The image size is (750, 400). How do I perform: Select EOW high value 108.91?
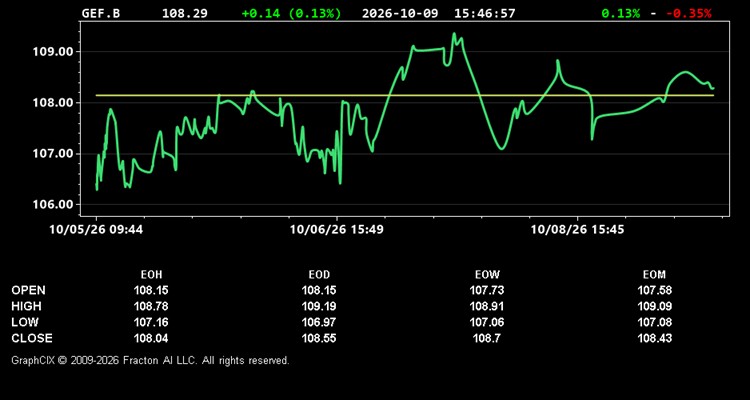pyautogui.click(x=487, y=306)
